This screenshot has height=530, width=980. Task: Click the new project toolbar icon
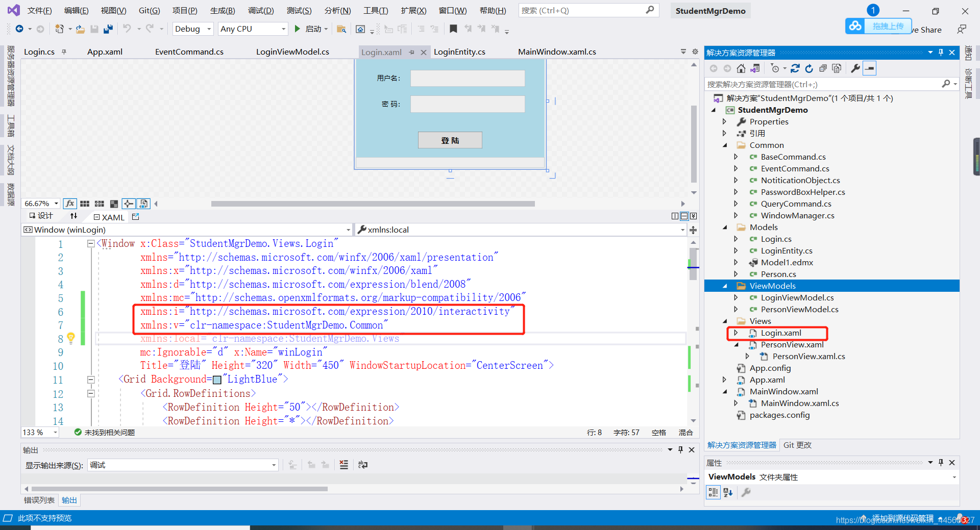point(60,29)
